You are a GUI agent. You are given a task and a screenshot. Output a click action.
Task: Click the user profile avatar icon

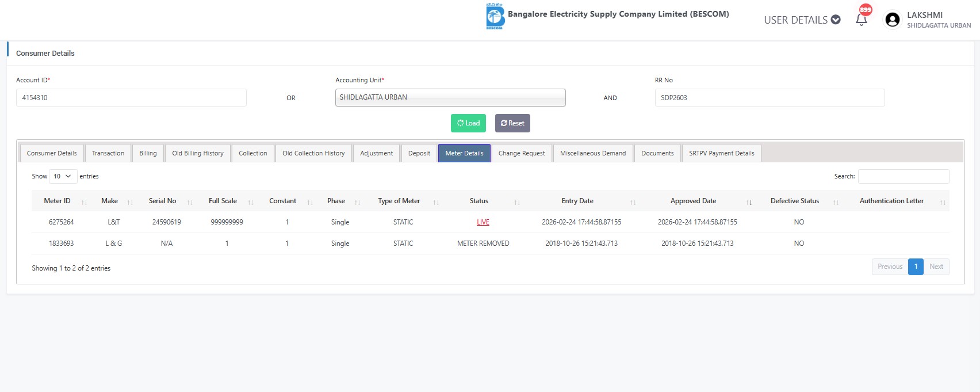click(x=892, y=20)
